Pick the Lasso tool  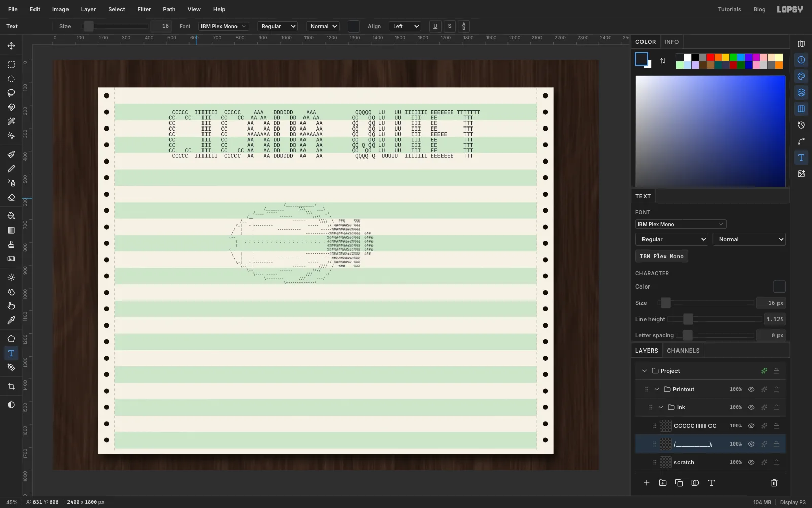[x=11, y=93]
